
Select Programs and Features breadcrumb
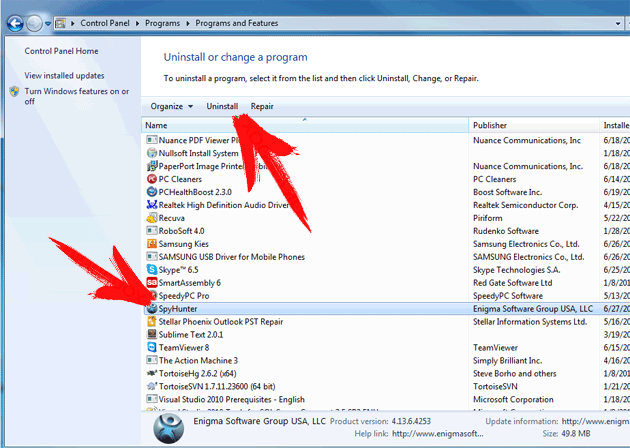click(237, 23)
